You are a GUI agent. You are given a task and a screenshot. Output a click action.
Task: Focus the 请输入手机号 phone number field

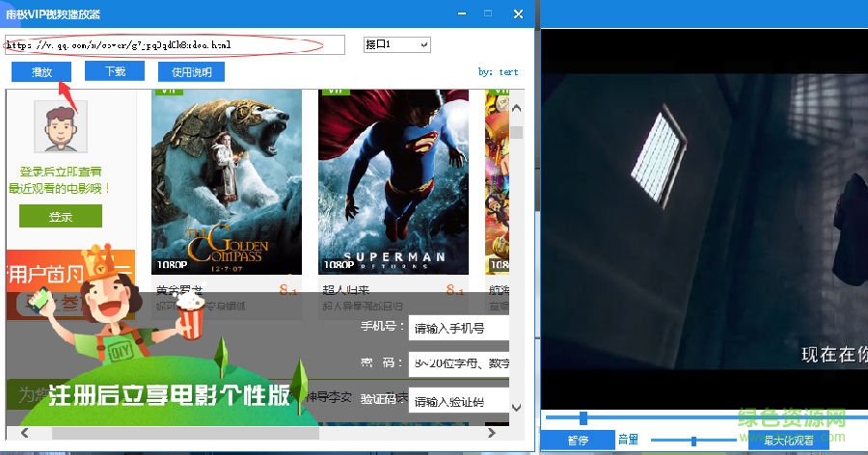[x=458, y=329]
